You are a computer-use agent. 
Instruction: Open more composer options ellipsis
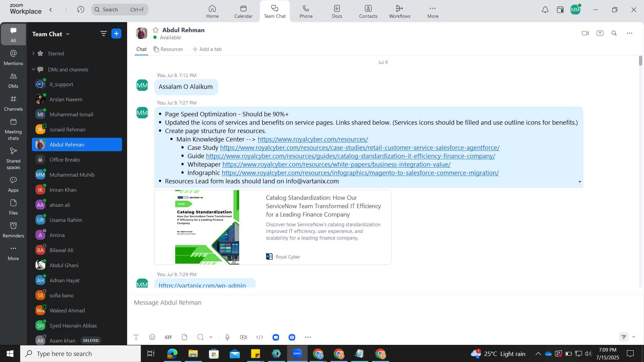pyautogui.click(x=308, y=337)
